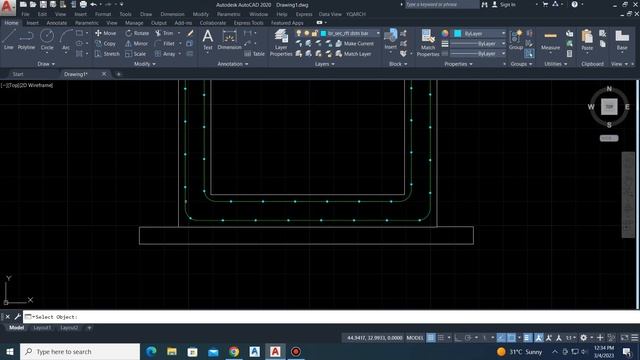
Task: Click the cyan object color swatch
Action: click(x=458, y=33)
